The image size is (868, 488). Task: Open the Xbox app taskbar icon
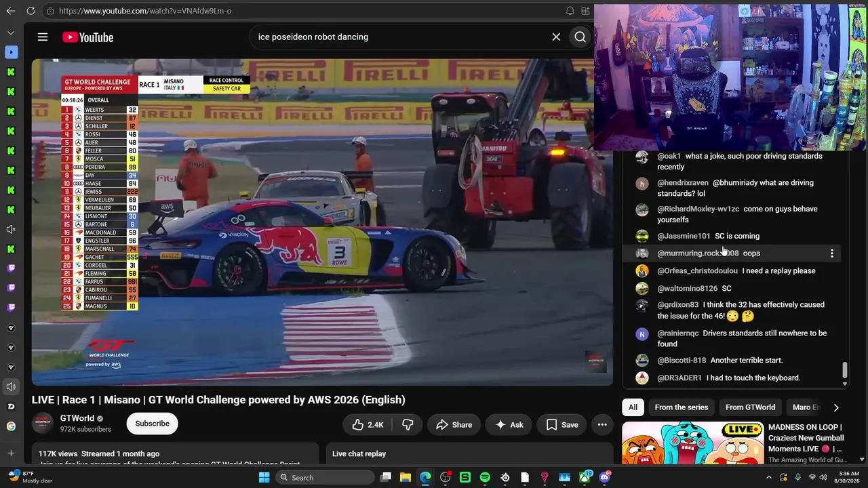point(584,477)
